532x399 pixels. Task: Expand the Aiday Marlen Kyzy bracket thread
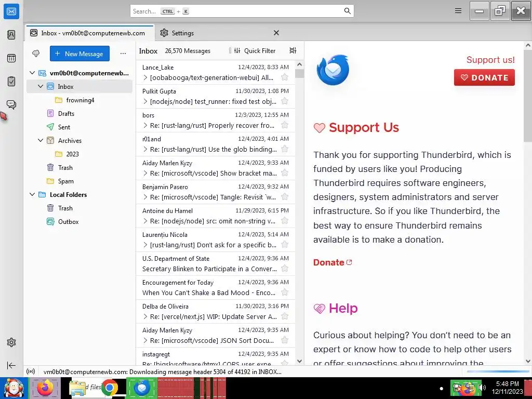(145, 173)
